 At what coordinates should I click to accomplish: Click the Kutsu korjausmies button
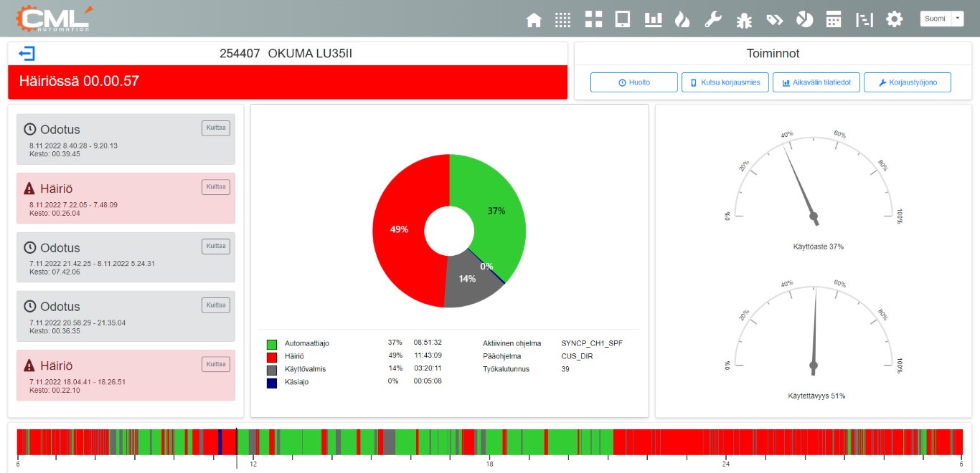725,82
